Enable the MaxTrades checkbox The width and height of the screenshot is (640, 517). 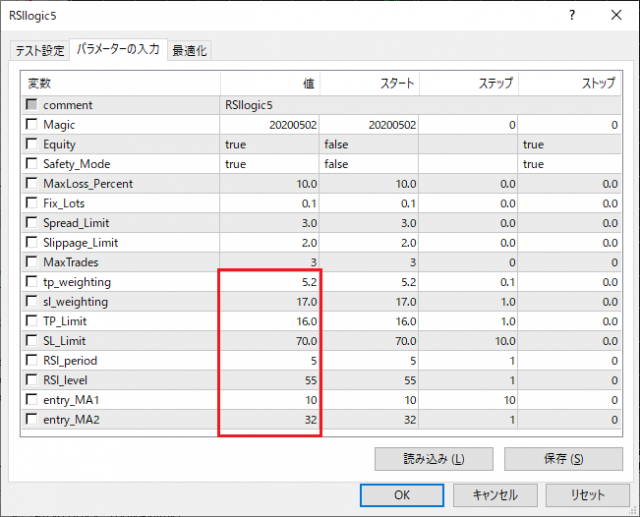(31, 261)
